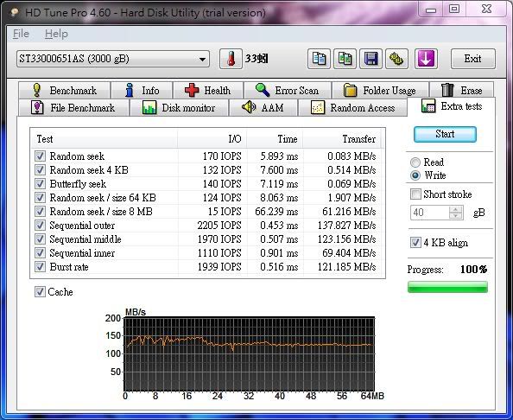The image size is (513, 420).
Task: Select the Disk monitor tab
Action: 179,107
